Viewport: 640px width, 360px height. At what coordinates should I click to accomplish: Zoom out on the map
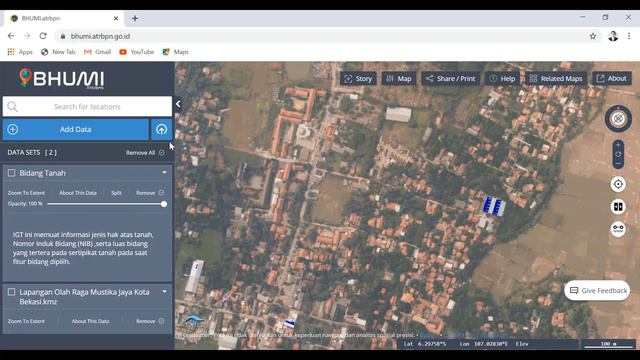(x=618, y=164)
